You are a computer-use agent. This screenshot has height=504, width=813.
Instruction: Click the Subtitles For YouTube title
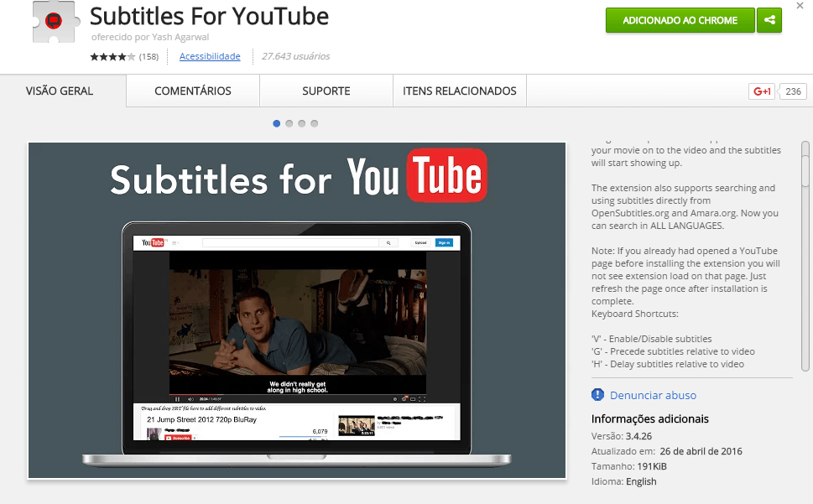pyautogui.click(x=209, y=16)
